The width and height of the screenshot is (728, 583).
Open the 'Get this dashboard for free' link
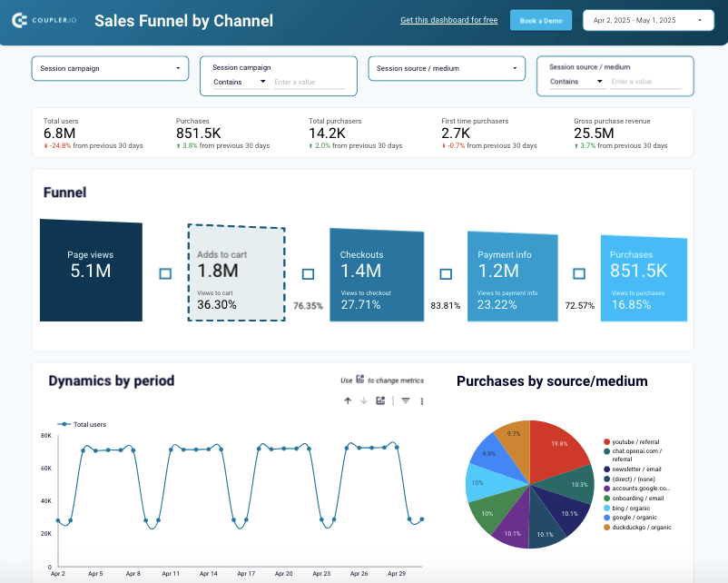pos(449,20)
